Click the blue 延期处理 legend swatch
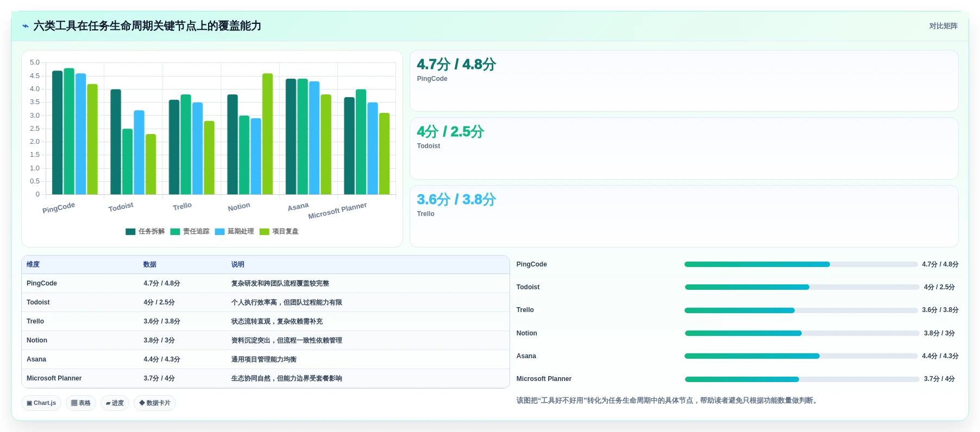Screen dimensions: 980x432 tap(219, 232)
